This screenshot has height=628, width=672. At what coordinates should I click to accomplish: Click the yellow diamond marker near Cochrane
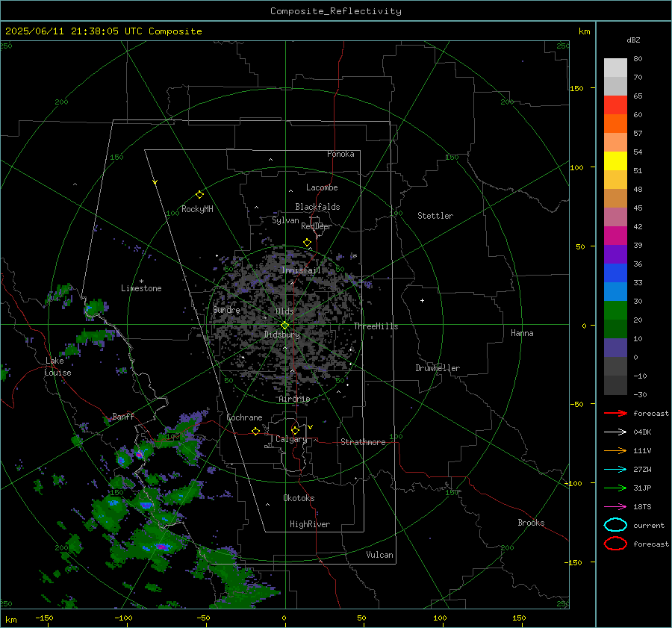point(255,431)
